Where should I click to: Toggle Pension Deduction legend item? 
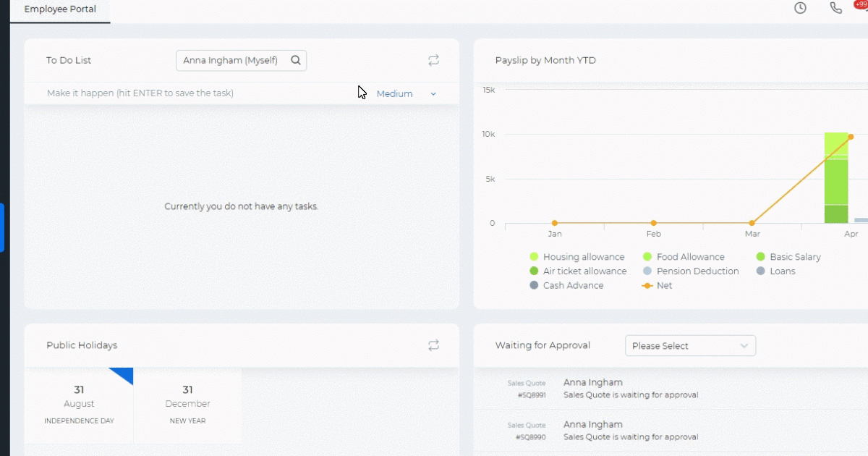pos(691,271)
